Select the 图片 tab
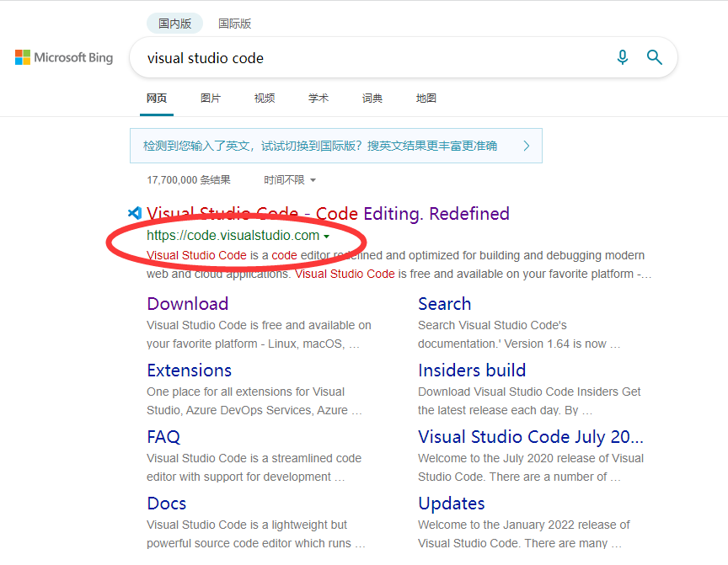The image size is (728, 565). [x=211, y=99]
